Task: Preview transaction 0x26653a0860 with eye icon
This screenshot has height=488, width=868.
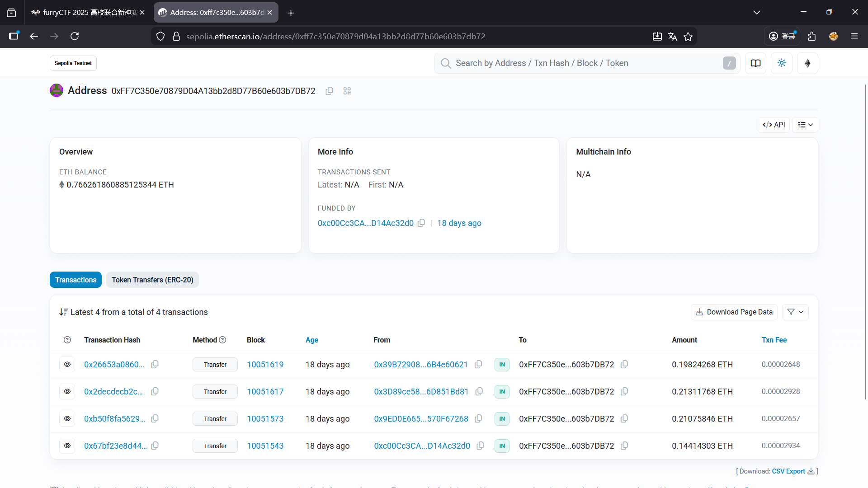Action: tap(67, 364)
